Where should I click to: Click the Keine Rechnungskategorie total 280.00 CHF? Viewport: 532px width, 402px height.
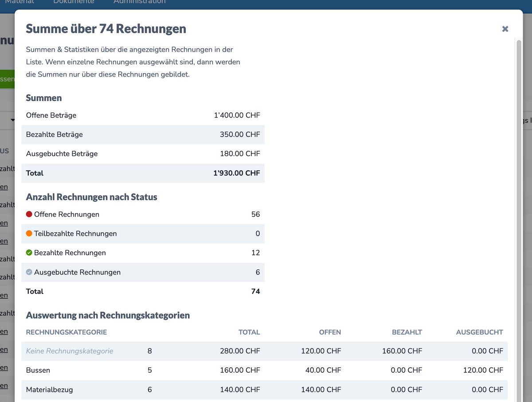240,351
